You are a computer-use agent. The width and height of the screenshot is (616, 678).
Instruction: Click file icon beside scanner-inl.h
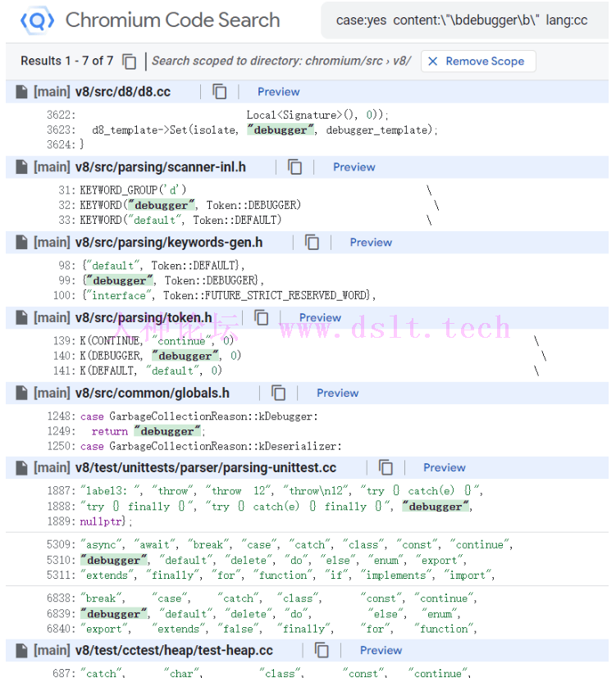coord(21,167)
